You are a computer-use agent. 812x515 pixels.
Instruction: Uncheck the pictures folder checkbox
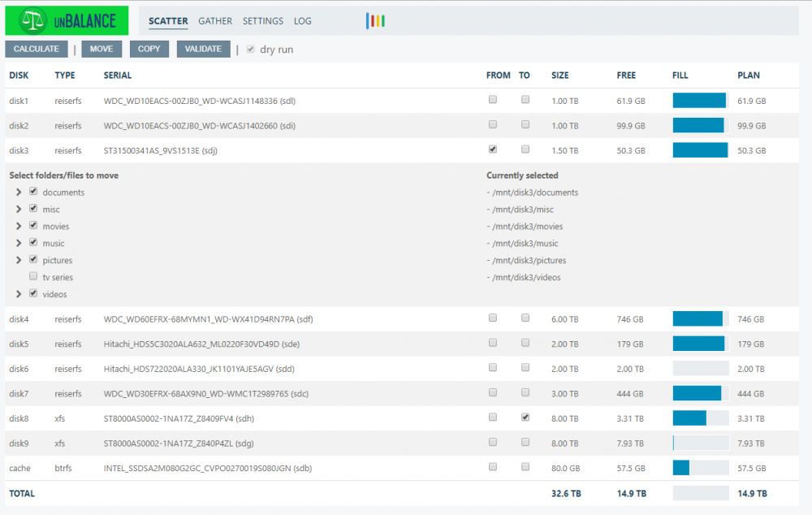pos(33,259)
